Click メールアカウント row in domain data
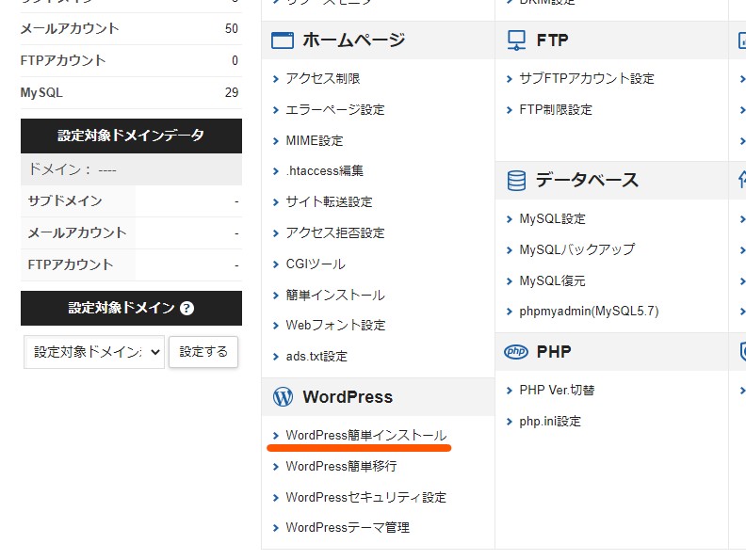This screenshot has width=746, height=560. pos(131,232)
